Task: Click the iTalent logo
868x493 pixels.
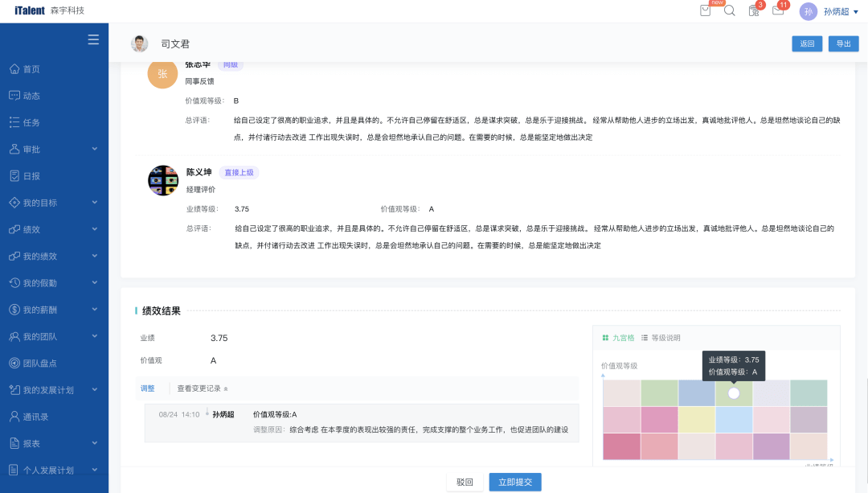Action: click(x=30, y=10)
